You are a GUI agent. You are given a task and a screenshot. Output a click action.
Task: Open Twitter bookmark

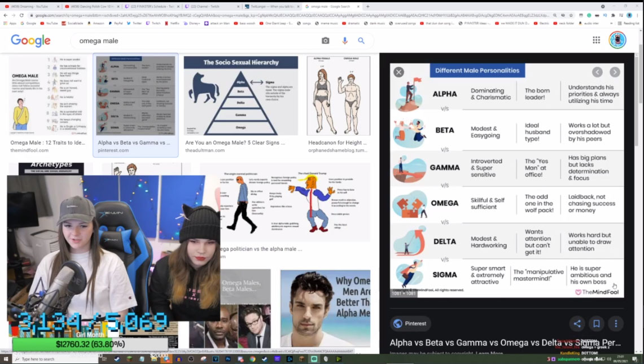(x=134, y=23)
